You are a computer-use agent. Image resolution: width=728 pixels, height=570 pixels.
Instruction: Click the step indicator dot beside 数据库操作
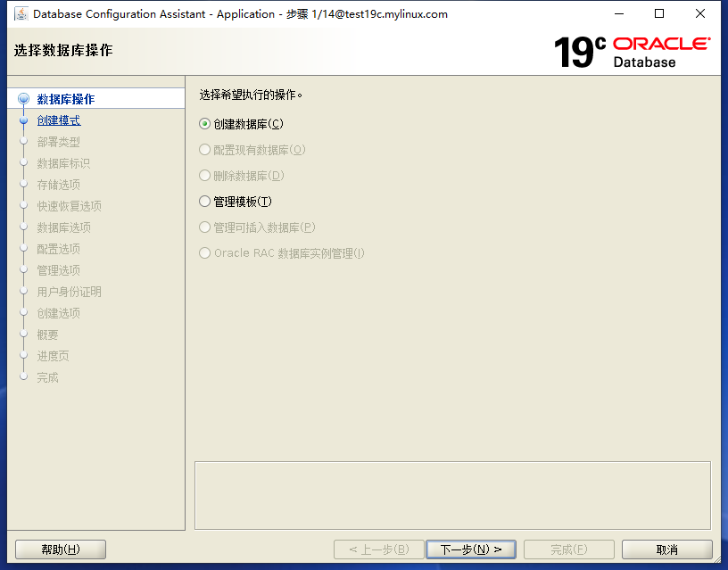pos(25,98)
